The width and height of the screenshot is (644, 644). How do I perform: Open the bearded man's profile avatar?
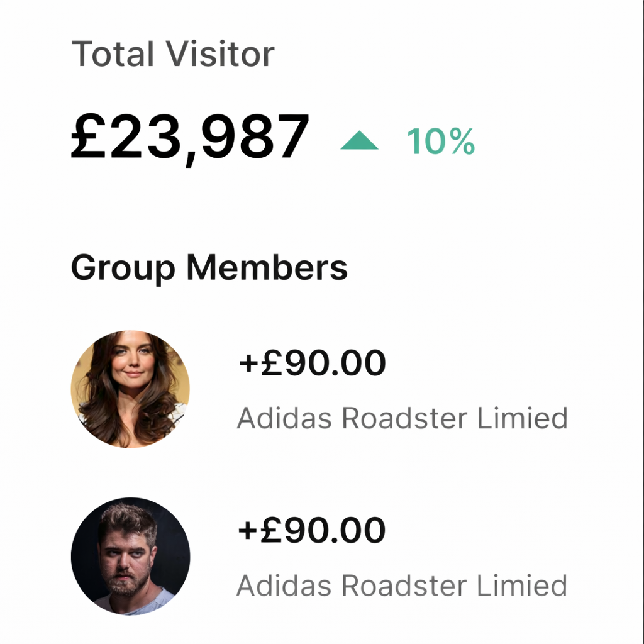click(x=130, y=557)
